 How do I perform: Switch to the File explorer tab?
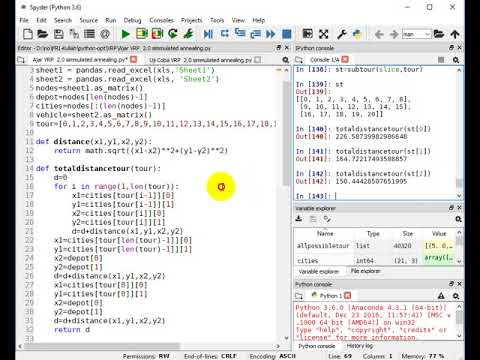(365, 271)
